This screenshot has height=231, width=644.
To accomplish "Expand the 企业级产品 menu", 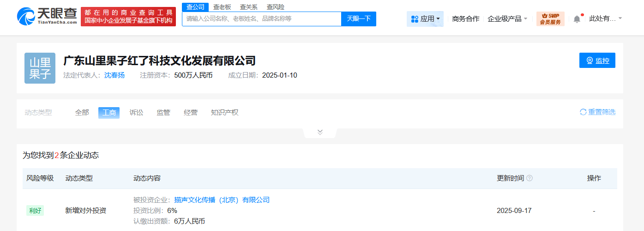I will (x=507, y=19).
